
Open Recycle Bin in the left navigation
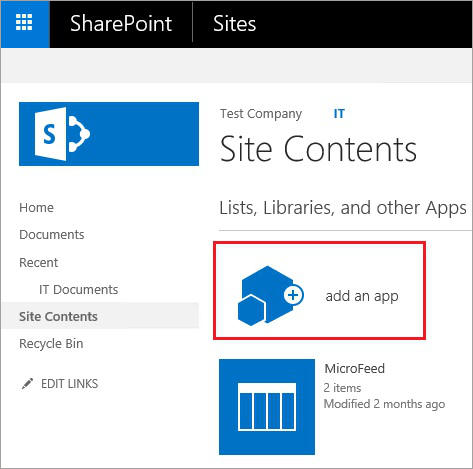[x=51, y=344]
